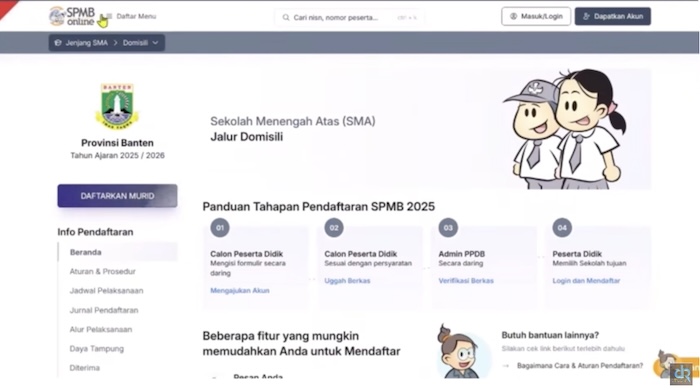700x390 pixels.
Task: Open the Jenjang SMA breadcrumb selector
Action: [x=82, y=43]
